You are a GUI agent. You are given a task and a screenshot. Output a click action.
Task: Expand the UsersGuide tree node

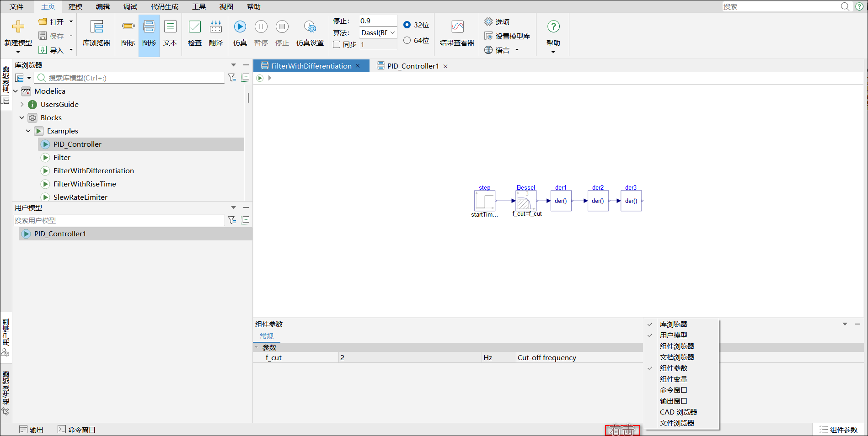(21, 104)
